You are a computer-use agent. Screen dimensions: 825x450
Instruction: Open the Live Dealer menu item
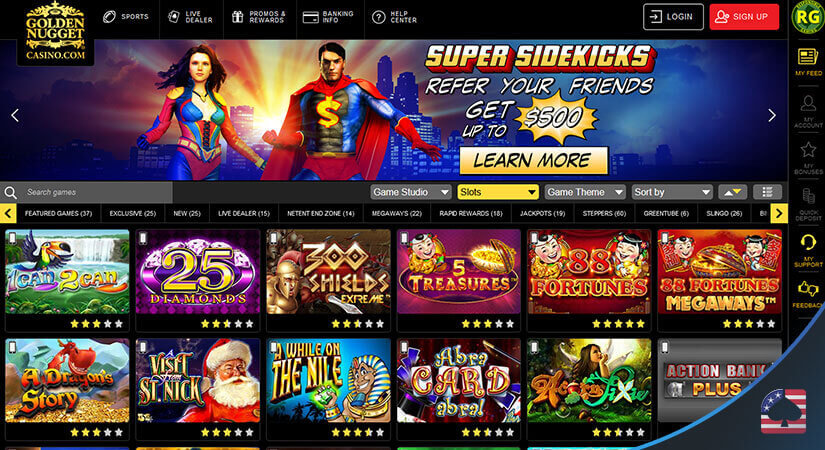point(191,17)
